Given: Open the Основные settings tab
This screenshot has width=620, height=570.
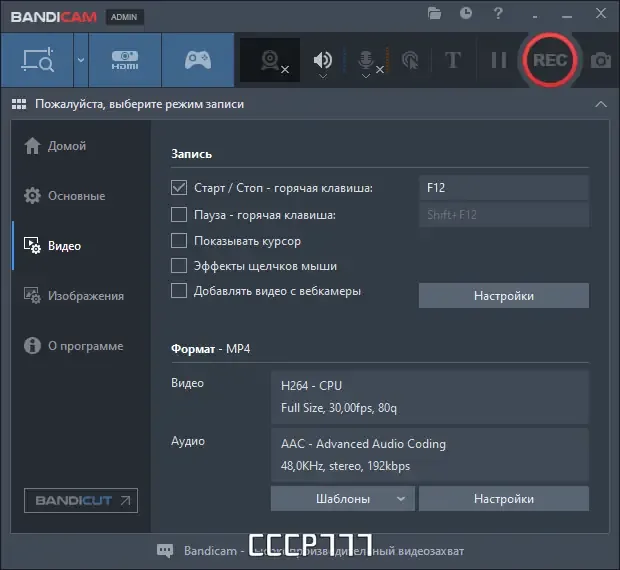Looking at the screenshot, I should (65, 196).
